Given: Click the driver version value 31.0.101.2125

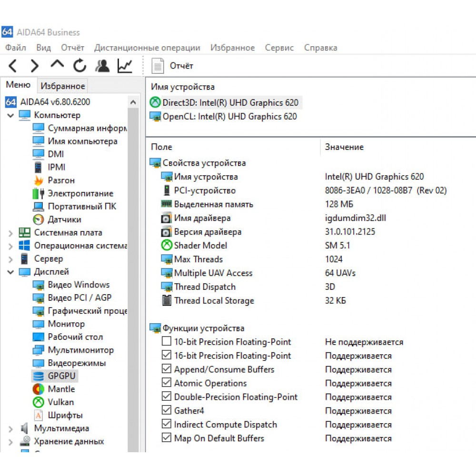Looking at the screenshot, I should point(350,232).
